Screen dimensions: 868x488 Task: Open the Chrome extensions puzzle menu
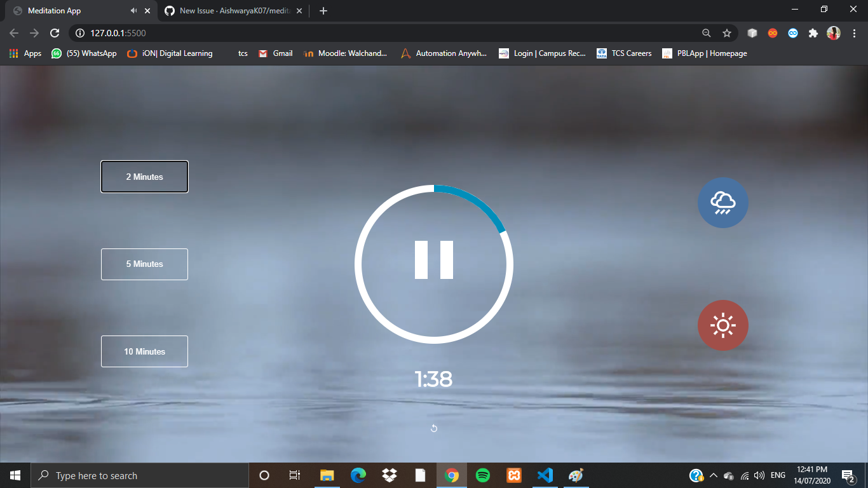[x=813, y=33]
